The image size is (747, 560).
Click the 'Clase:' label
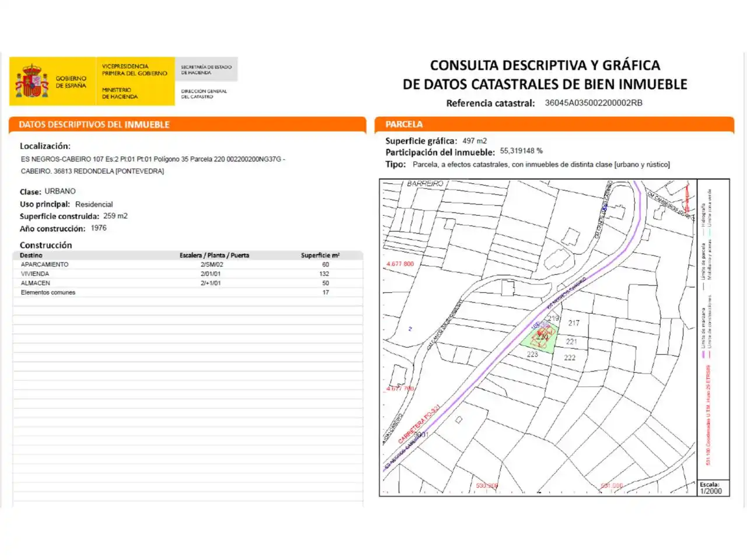pos(30,192)
